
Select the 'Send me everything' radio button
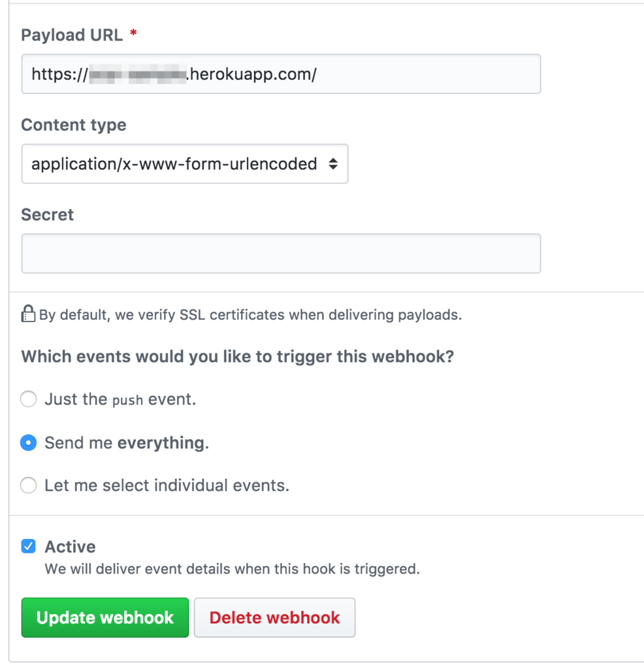click(28, 443)
